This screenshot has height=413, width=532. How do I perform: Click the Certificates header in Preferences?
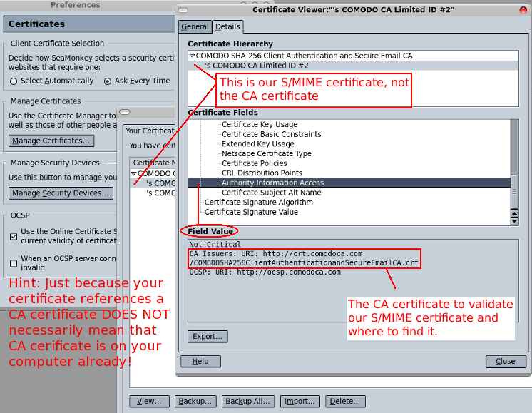pyautogui.click(x=89, y=24)
